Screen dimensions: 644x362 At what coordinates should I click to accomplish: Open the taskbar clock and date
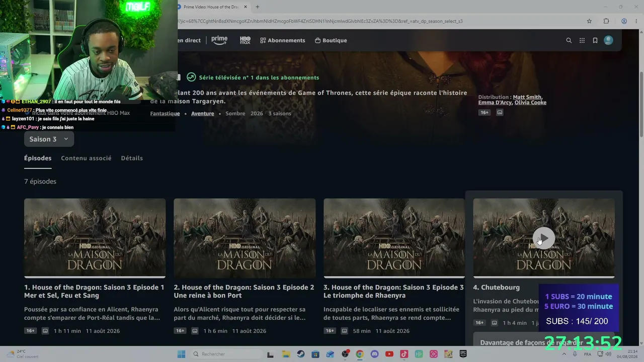tap(627, 354)
